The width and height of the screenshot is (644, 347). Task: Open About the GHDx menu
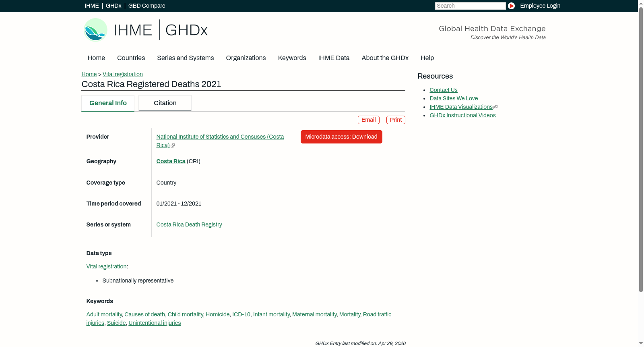pyautogui.click(x=385, y=58)
